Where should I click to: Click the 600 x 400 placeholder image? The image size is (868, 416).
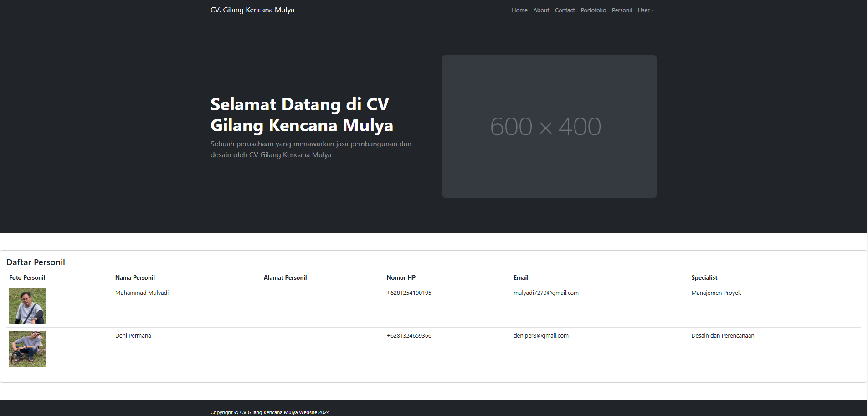549,126
